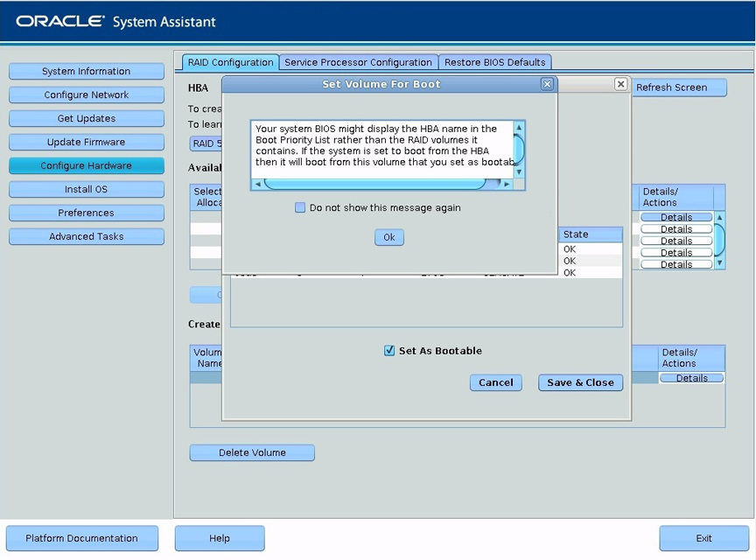The height and width of the screenshot is (560, 756).
Task: Switch to Service Processor Configuration tab
Action: 358,63
